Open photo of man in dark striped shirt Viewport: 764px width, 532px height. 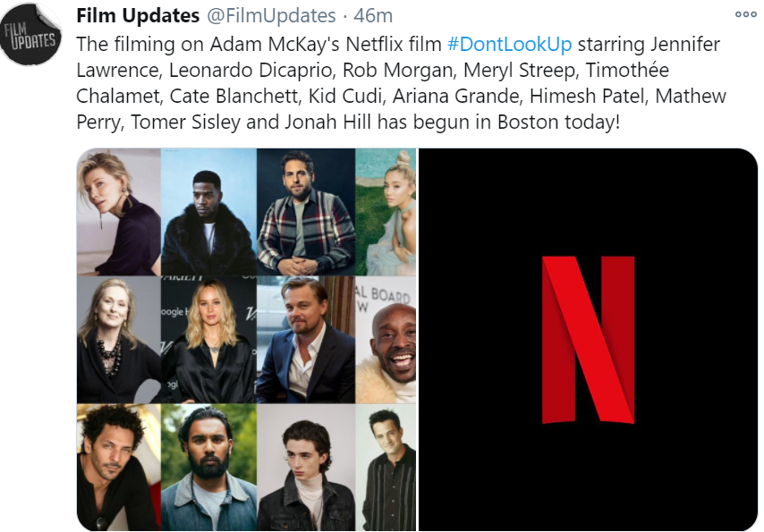pos(386,468)
